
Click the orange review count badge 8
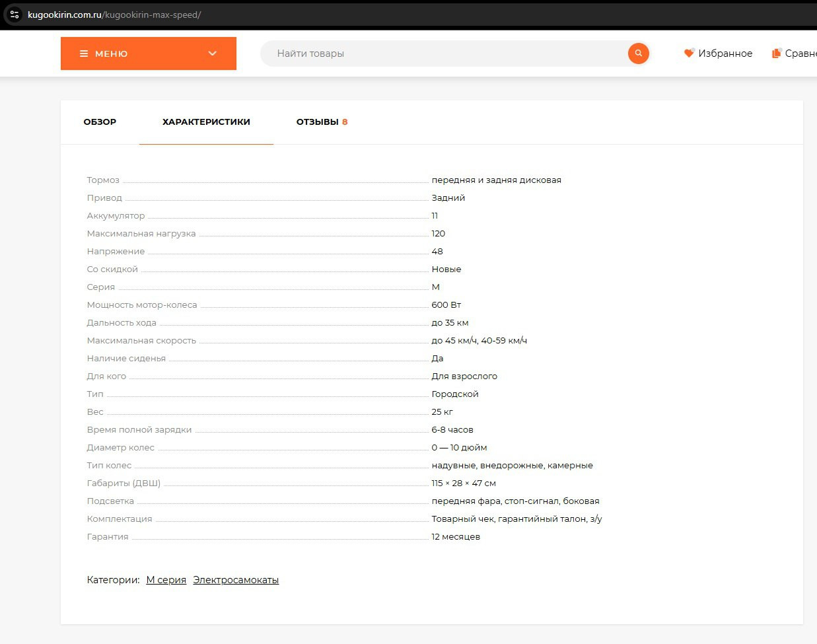click(x=345, y=122)
